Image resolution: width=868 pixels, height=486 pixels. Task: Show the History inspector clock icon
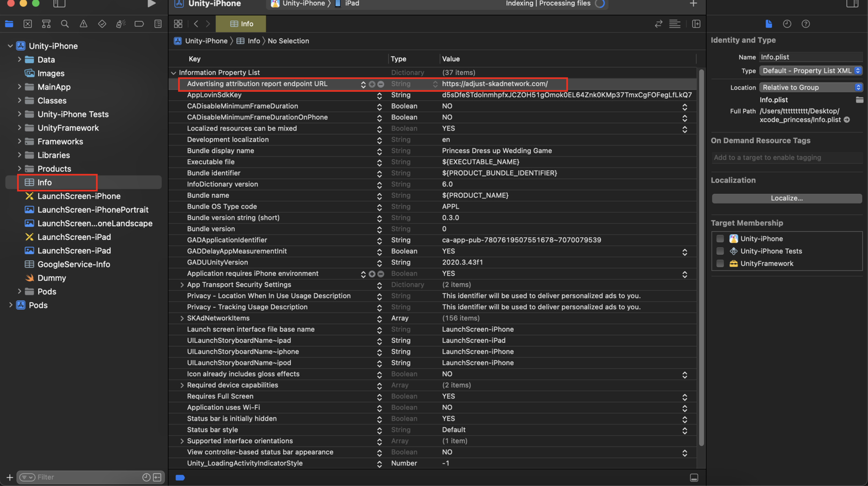tap(787, 24)
